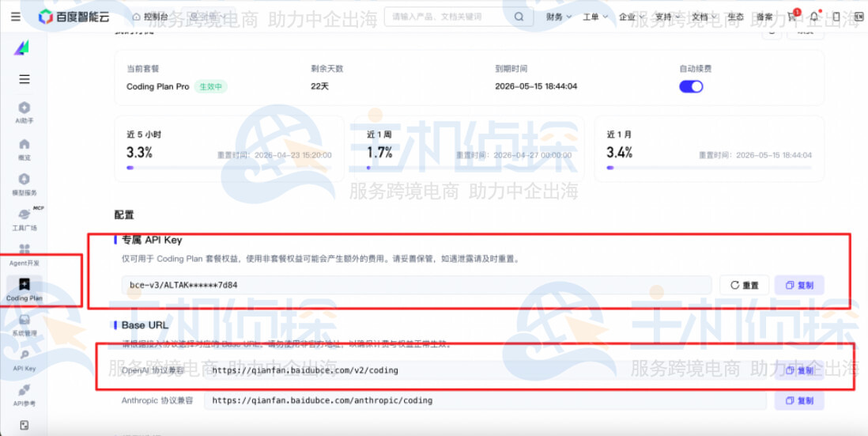Toggle the 自动续费 auto-renew switch
Viewport: 868px width, 436px height.
click(x=691, y=86)
